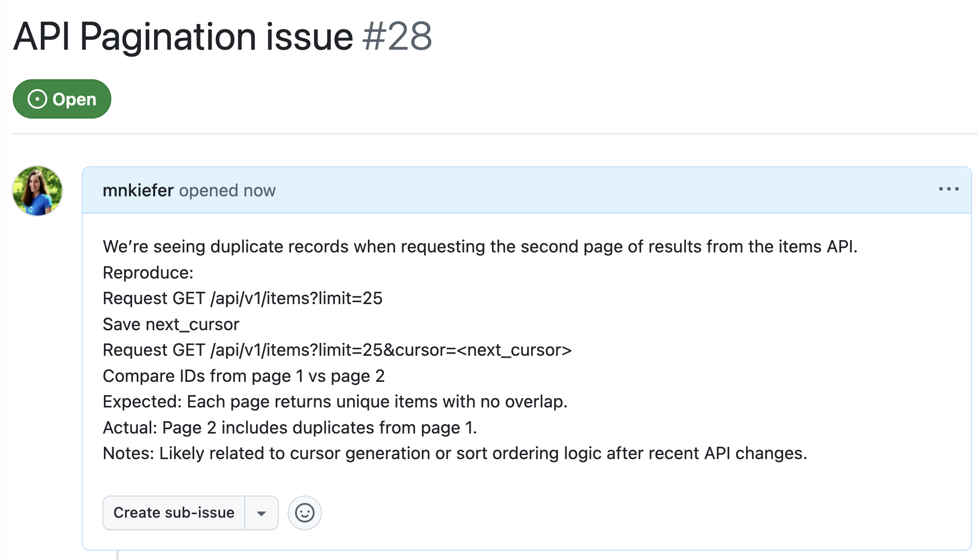Click the Actual results line

click(x=290, y=427)
